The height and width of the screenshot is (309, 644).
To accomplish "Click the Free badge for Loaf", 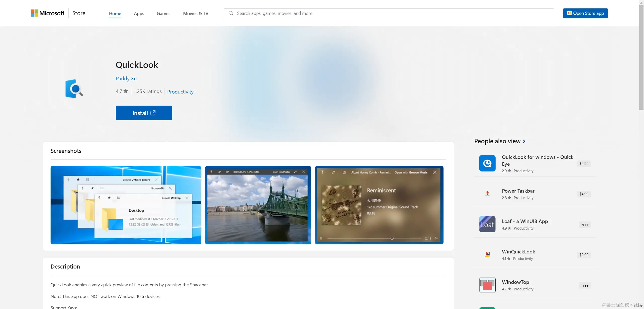I will (585, 224).
